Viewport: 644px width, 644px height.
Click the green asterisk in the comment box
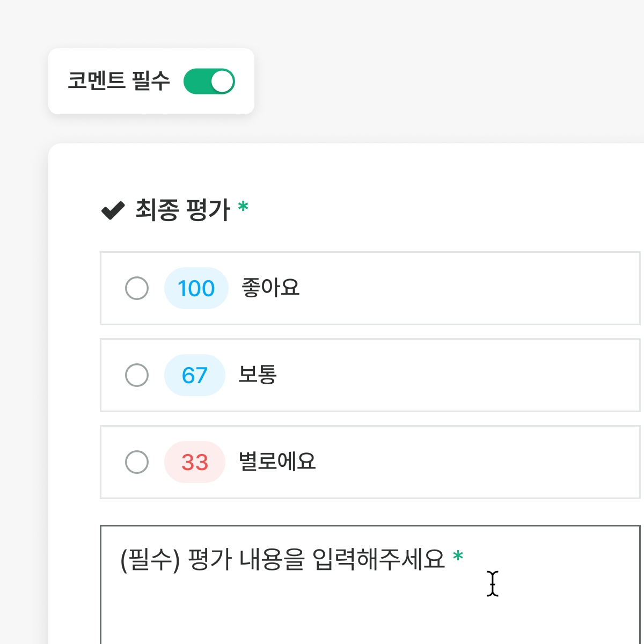pos(458,556)
